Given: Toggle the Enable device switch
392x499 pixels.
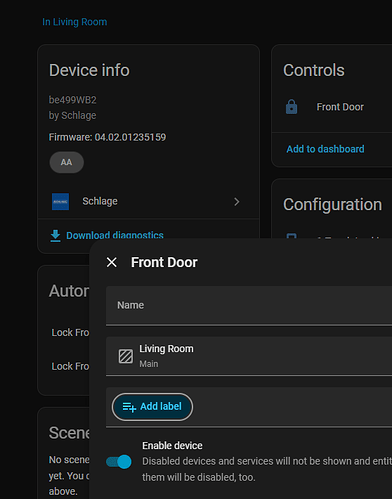Looking at the screenshot, I should (x=119, y=462).
